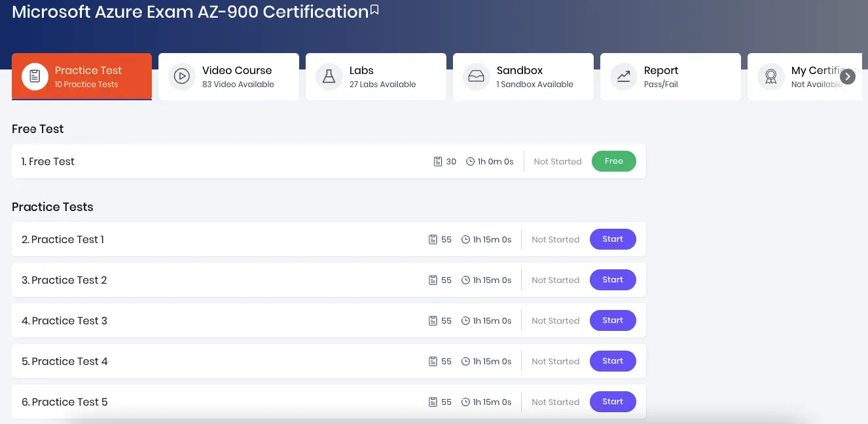Start Practice Test 4
The height and width of the screenshot is (424, 868).
613,361
